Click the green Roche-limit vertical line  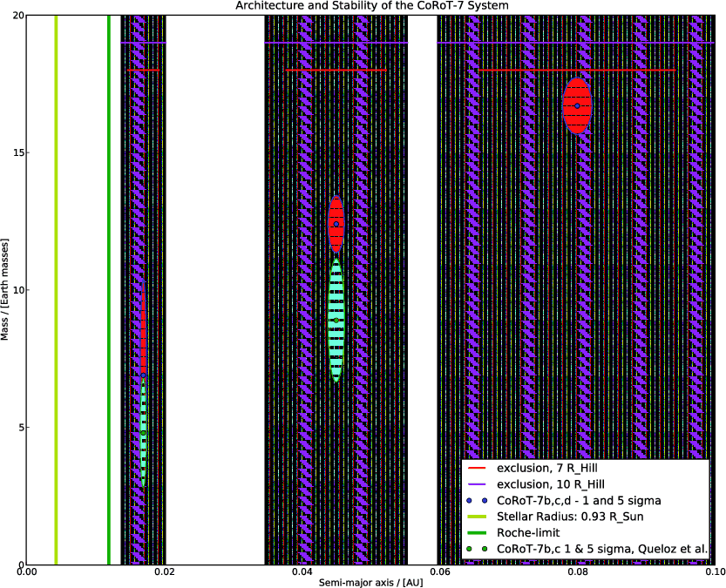click(109, 289)
